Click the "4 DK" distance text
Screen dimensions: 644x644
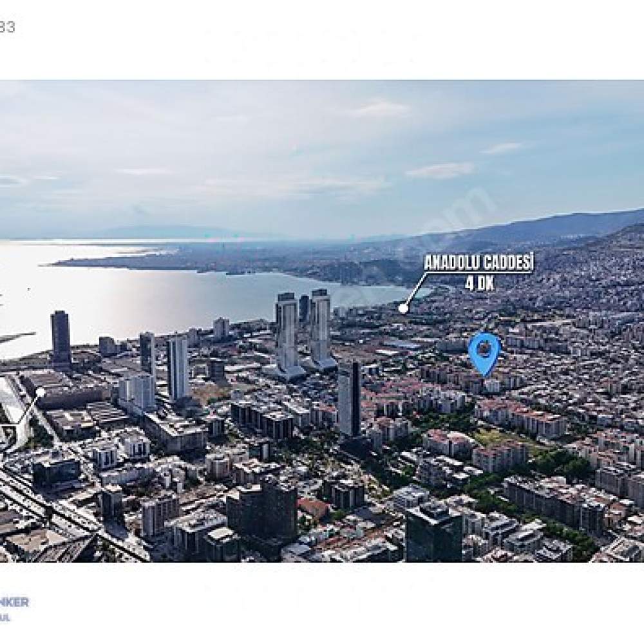[479, 283]
